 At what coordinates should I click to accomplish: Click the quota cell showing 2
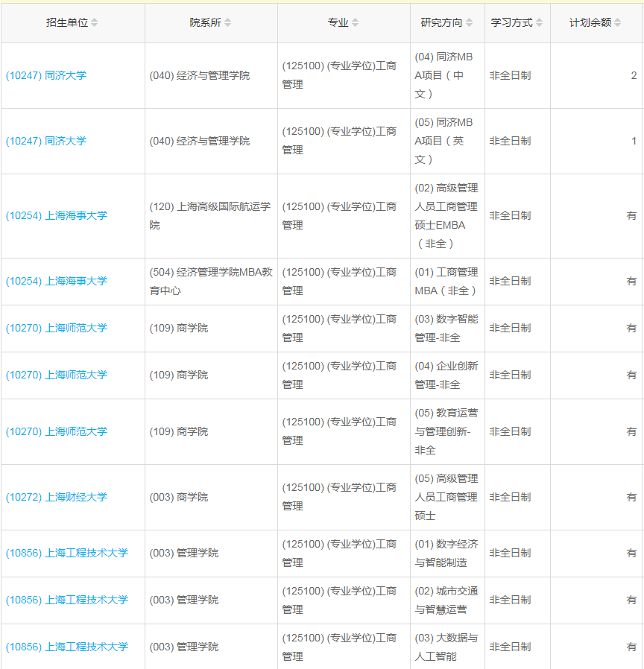click(x=633, y=75)
